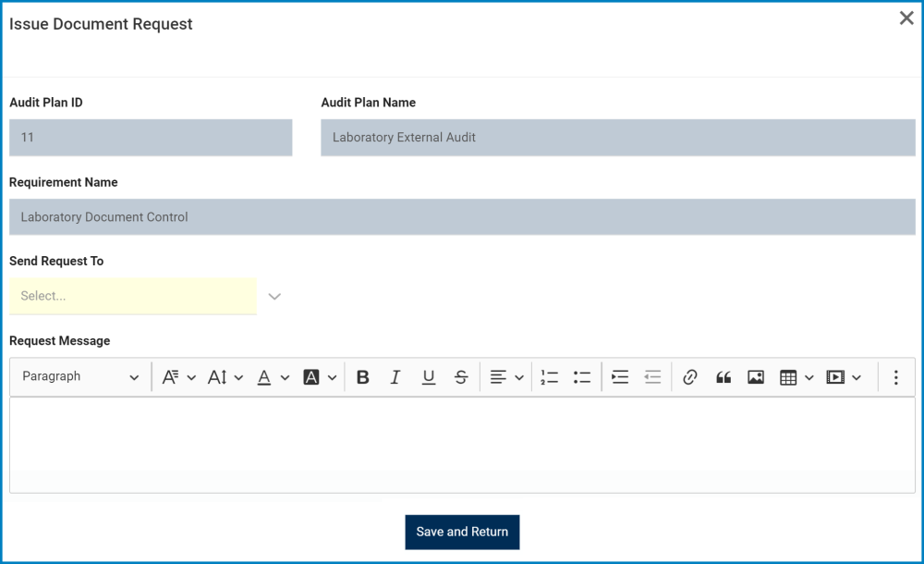Create a bulleted list in the message
The image size is (924, 564).
[x=581, y=376]
